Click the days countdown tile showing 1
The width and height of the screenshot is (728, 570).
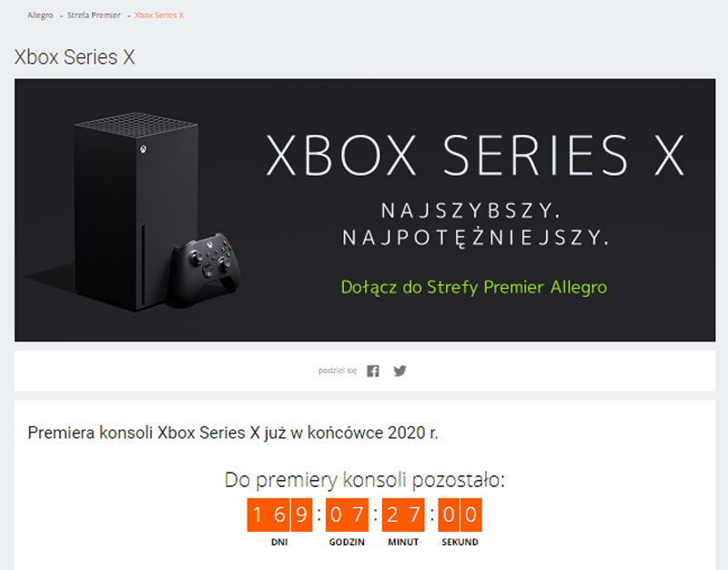pyautogui.click(x=258, y=515)
